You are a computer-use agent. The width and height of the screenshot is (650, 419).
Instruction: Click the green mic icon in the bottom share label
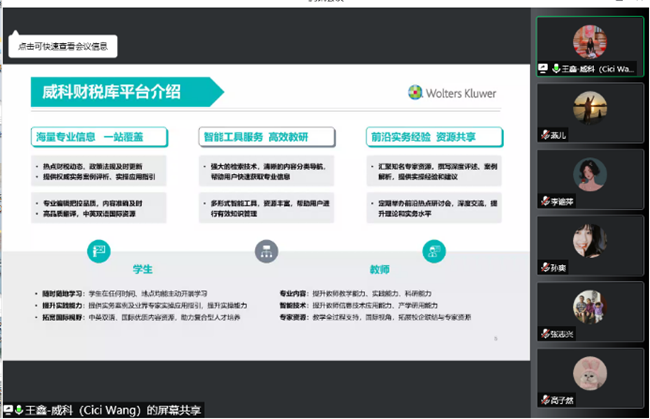pyautogui.click(x=19, y=410)
